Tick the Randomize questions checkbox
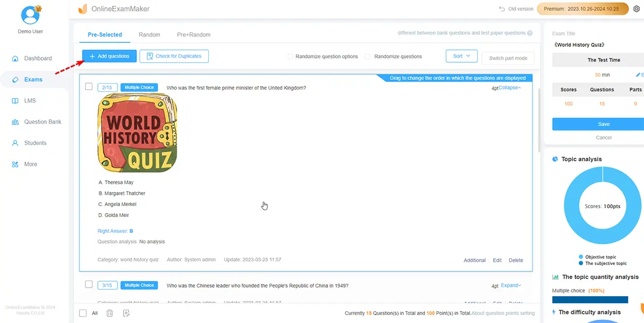This screenshot has height=323, width=644. (368, 56)
